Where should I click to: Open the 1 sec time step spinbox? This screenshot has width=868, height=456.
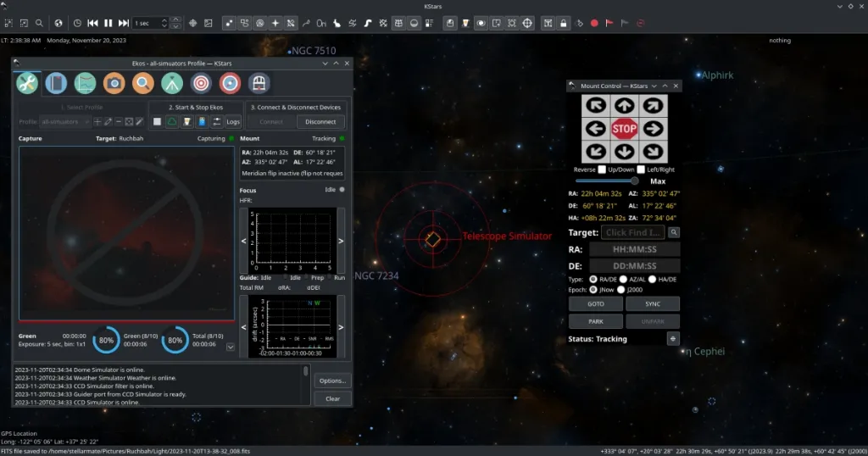[151, 23]
